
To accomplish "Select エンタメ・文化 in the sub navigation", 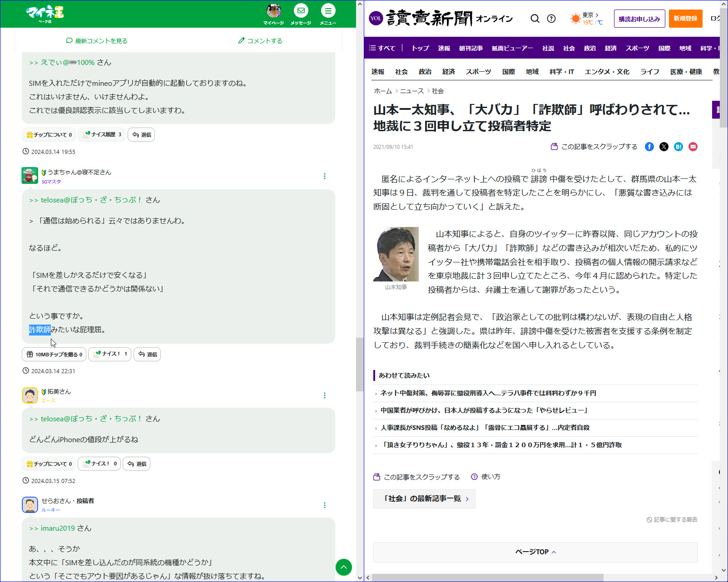I will 607,72.
